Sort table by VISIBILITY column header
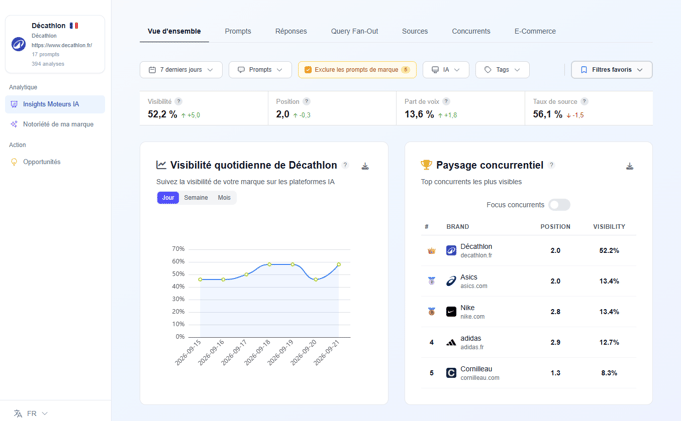 pyautogui.click(x=609, y=227)
